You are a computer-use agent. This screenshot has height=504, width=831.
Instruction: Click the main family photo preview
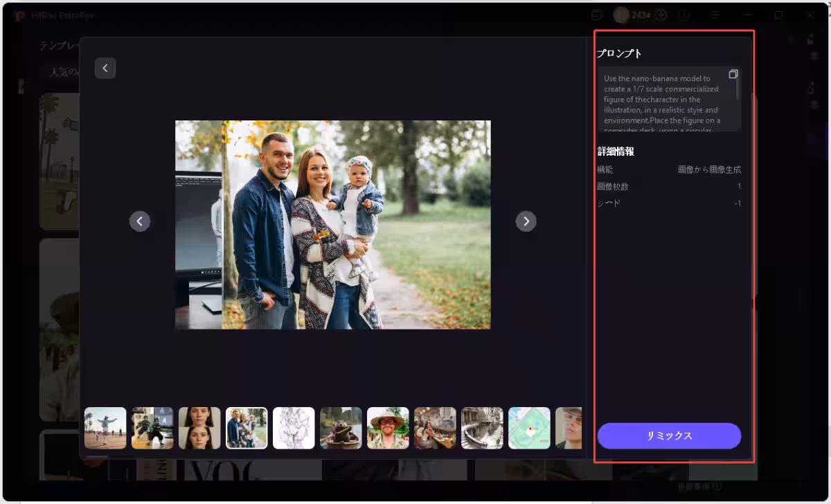[332, 225]
